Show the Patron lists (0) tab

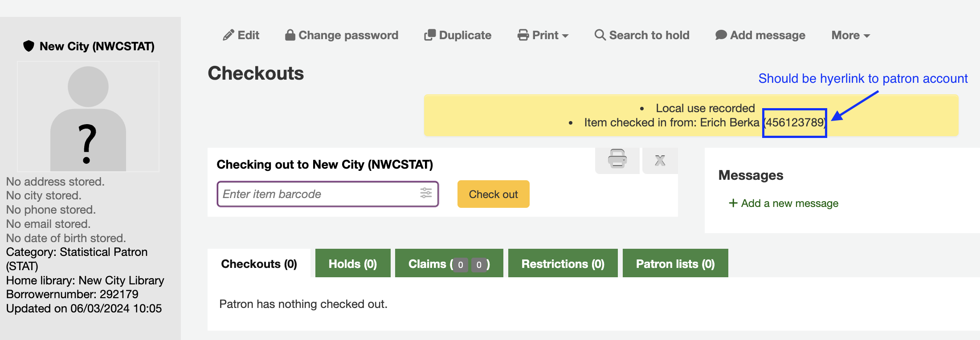tap(675, 263)
